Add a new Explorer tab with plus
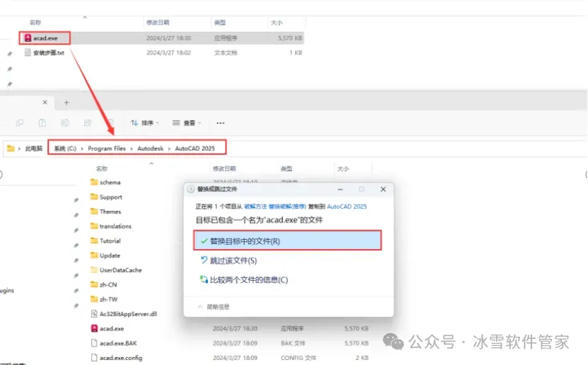 [x=67, y=103]
